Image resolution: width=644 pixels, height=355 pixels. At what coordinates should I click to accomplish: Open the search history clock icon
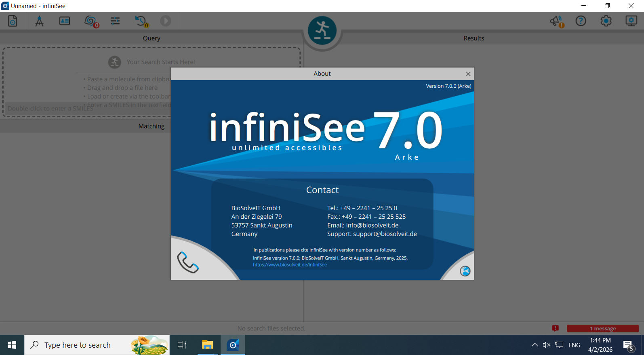tap(141, 21)
